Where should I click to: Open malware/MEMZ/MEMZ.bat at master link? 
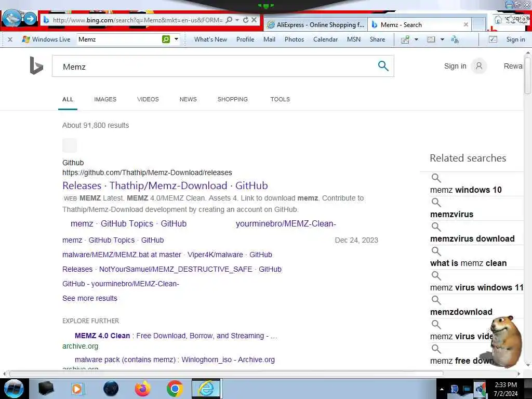click(x=167, y=255)
